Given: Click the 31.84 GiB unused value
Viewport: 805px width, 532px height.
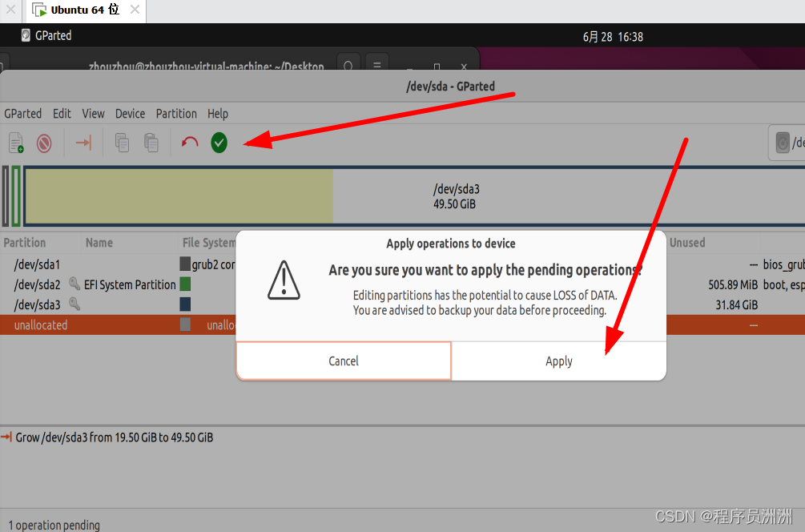Looking at the screenshot, I should (x=737, y=305).
